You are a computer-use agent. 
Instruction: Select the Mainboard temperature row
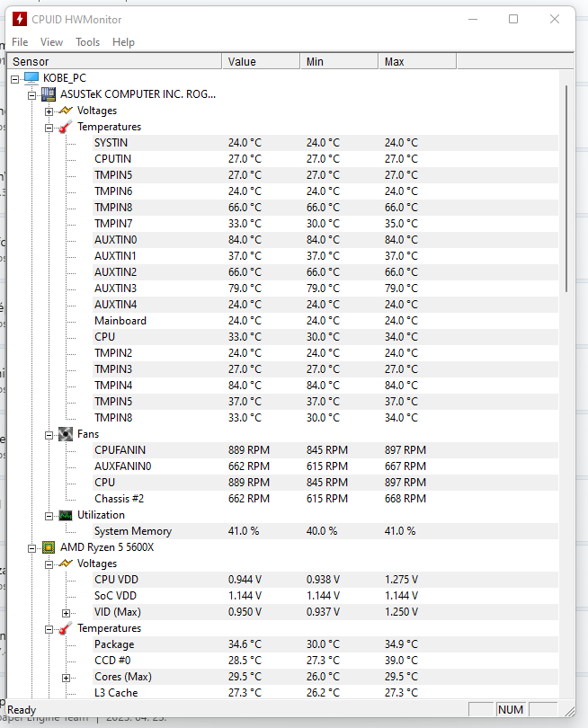pyautogui.click(x=325, y=321)
